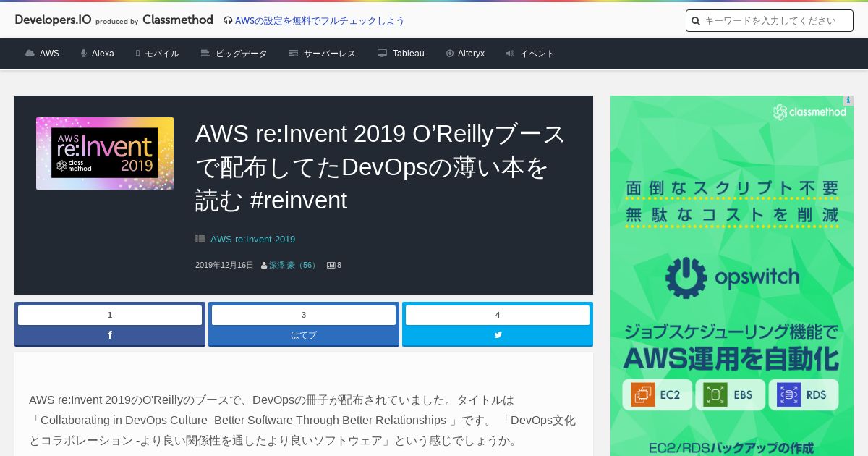Click the Twitter share count 4
This screenshot has height=456, width=868.
(x=498, y=315)
